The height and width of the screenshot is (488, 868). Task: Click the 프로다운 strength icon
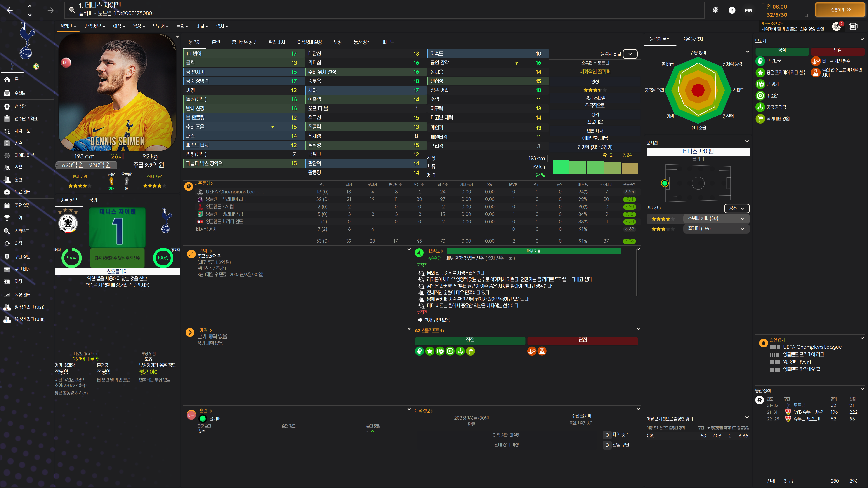(760, 61)
